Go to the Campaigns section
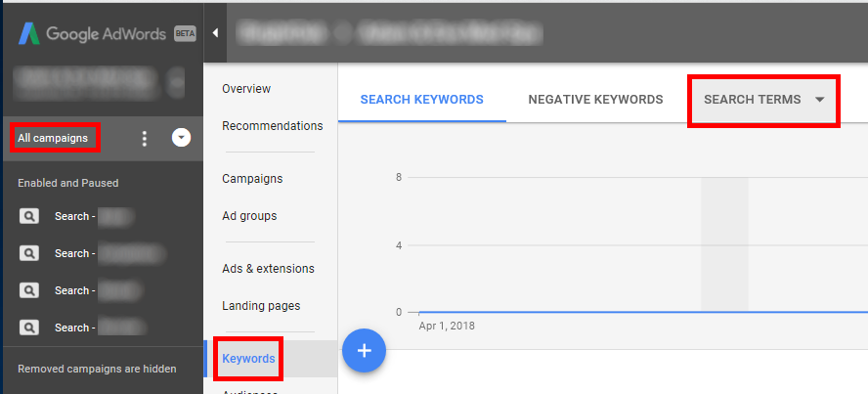 [252, 179]
